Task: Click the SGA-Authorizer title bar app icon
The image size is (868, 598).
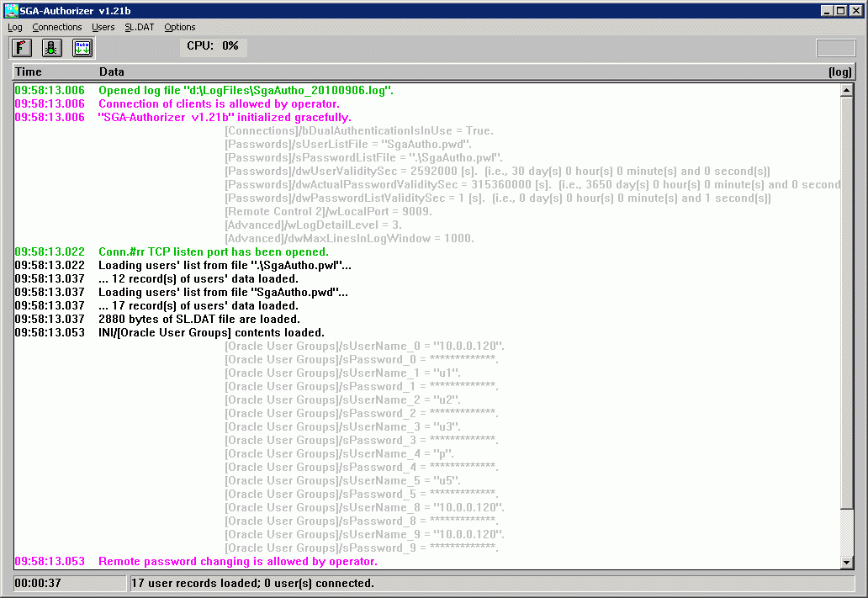Action: click(x=11, y=11)
